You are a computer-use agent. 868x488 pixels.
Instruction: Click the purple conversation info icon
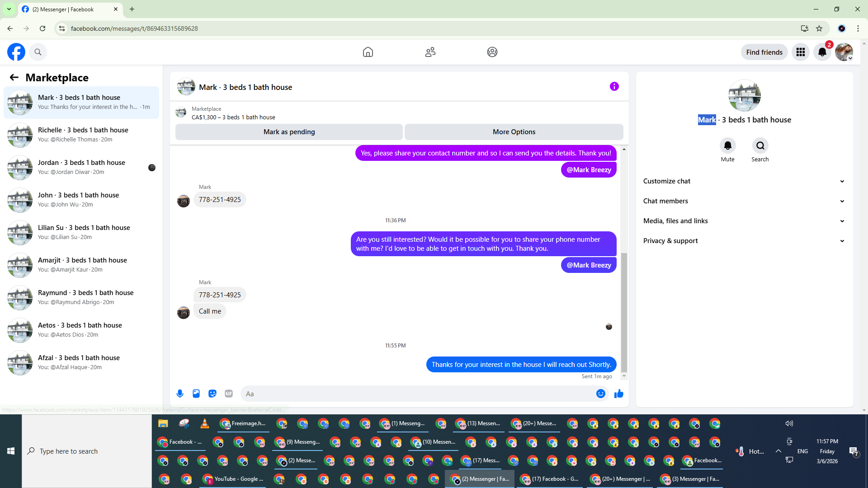(x=614, y=86)
